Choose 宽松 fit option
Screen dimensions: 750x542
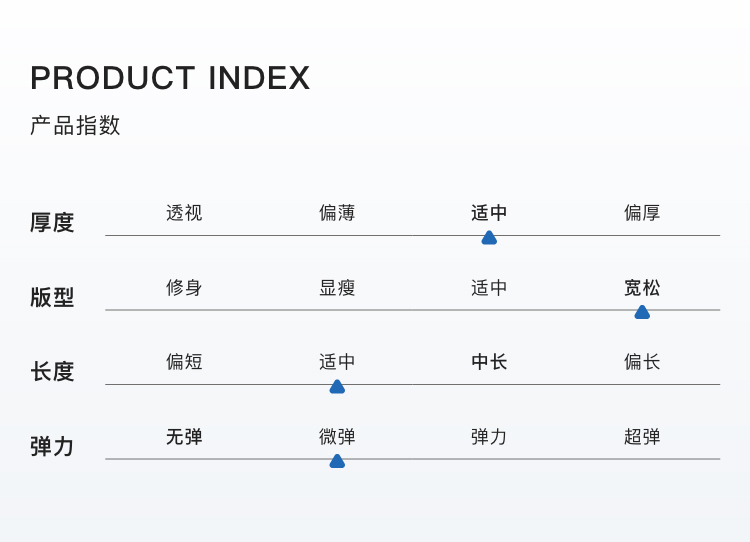point(642,288)
